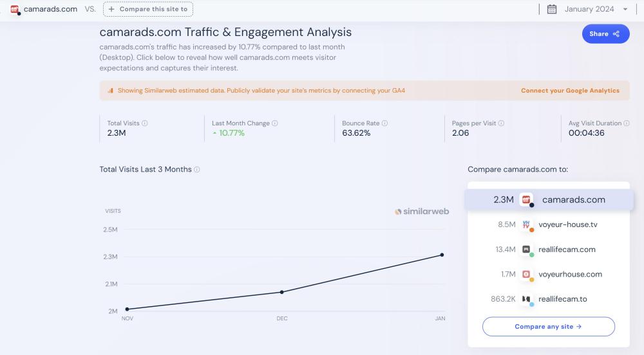Click the Pages per Visit info icon
Image resolution: width=644 pixels, height=355 pixels.
[501, 123]
